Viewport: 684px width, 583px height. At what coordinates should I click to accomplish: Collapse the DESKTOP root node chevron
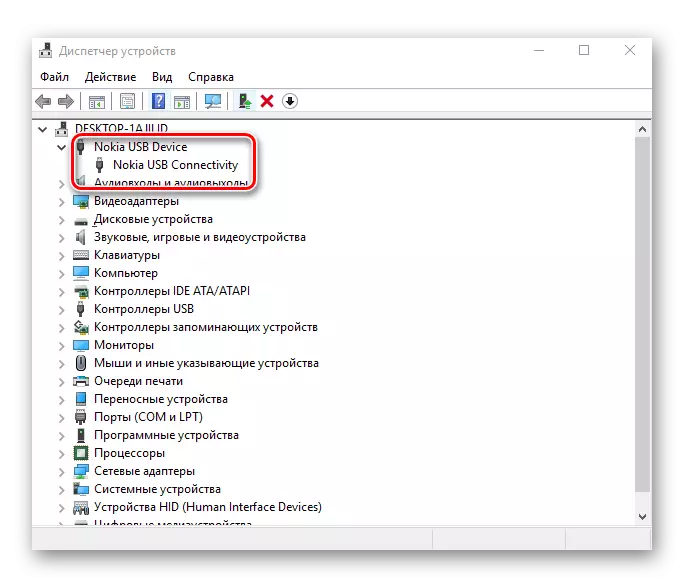43,129
